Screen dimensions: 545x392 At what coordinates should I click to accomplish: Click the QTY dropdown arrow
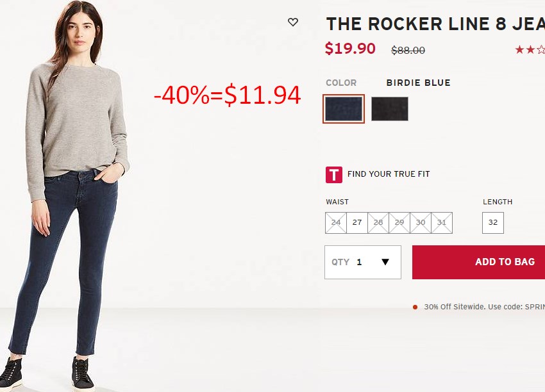click(385, 262)
